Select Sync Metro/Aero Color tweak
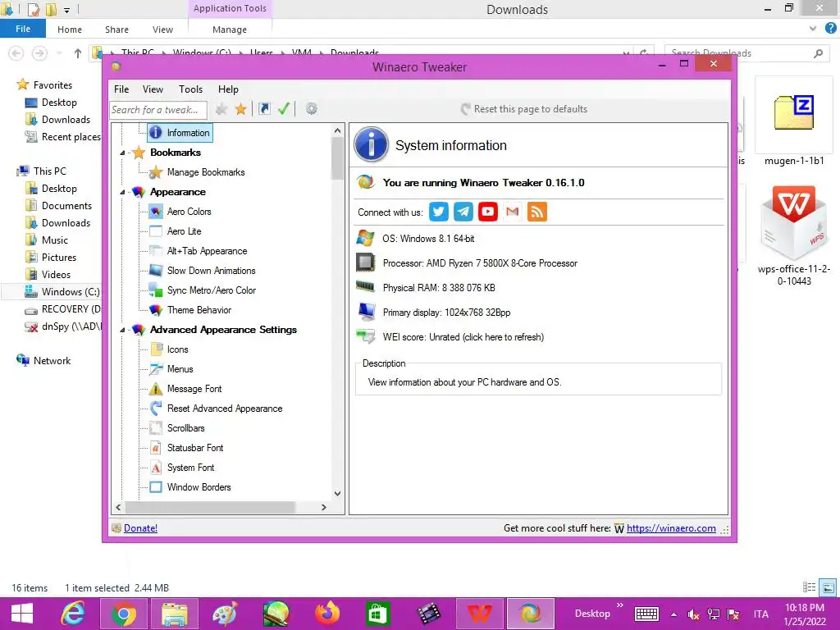 click(211, 290)
